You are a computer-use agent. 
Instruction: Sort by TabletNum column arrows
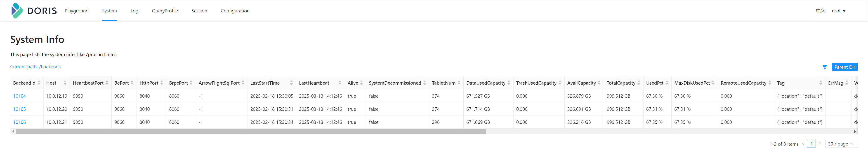[x=459, y=83]
